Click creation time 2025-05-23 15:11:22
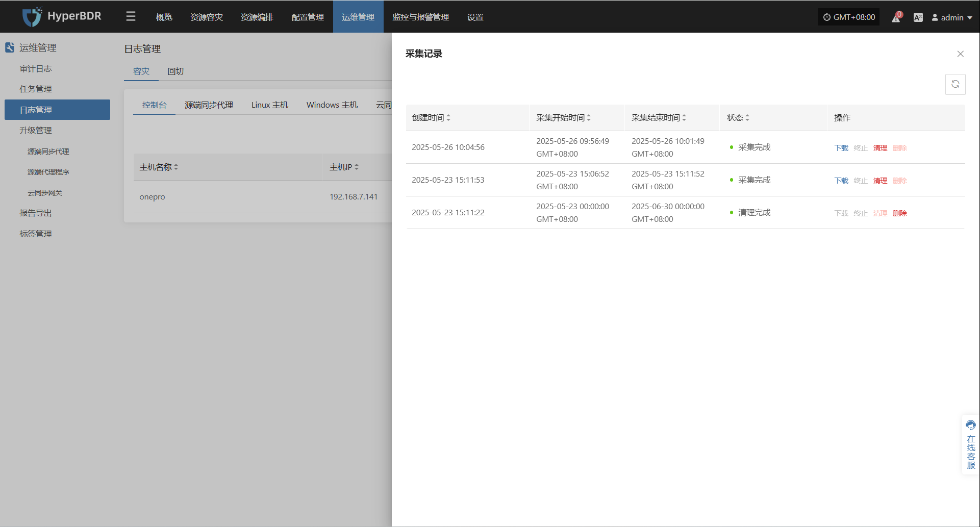 (448, 213)
